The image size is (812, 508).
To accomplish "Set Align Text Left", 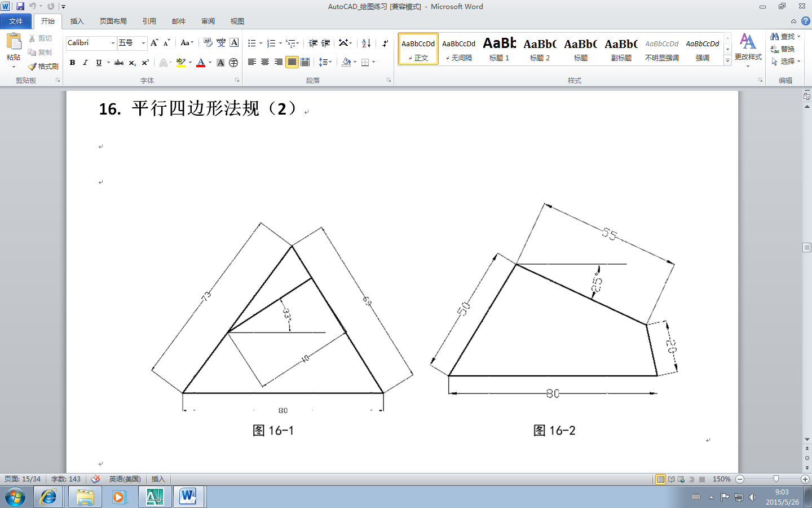I will (x=252, y=62).
